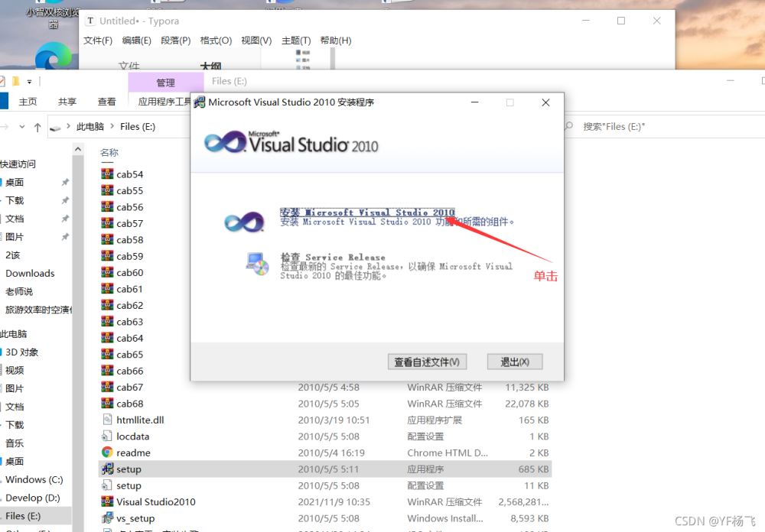This screenshot has width=765, height=532.
Task: Select the readme Chrome HTML icon
Action: coord(107,452)
